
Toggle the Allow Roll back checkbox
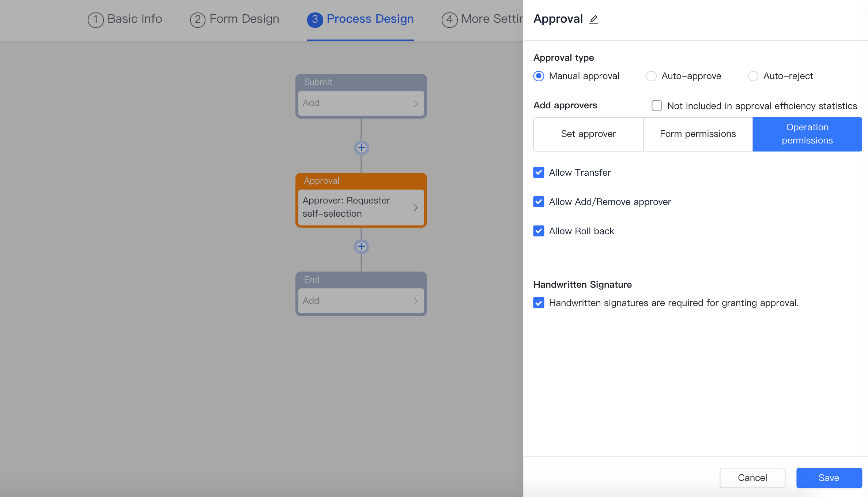coord(539,231)
